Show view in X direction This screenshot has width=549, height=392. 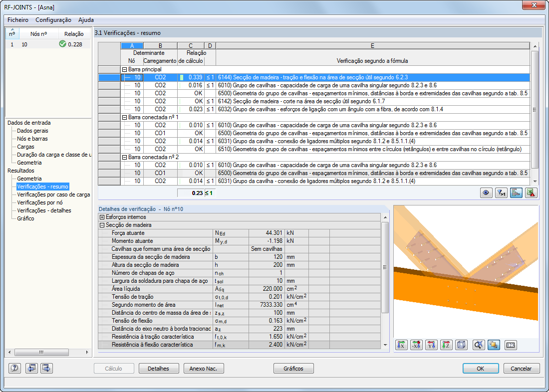402,345
